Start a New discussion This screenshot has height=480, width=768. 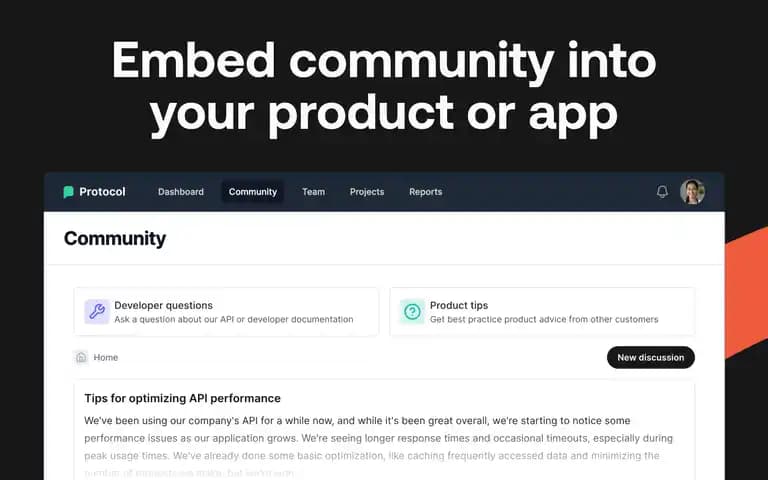point(650,358)
